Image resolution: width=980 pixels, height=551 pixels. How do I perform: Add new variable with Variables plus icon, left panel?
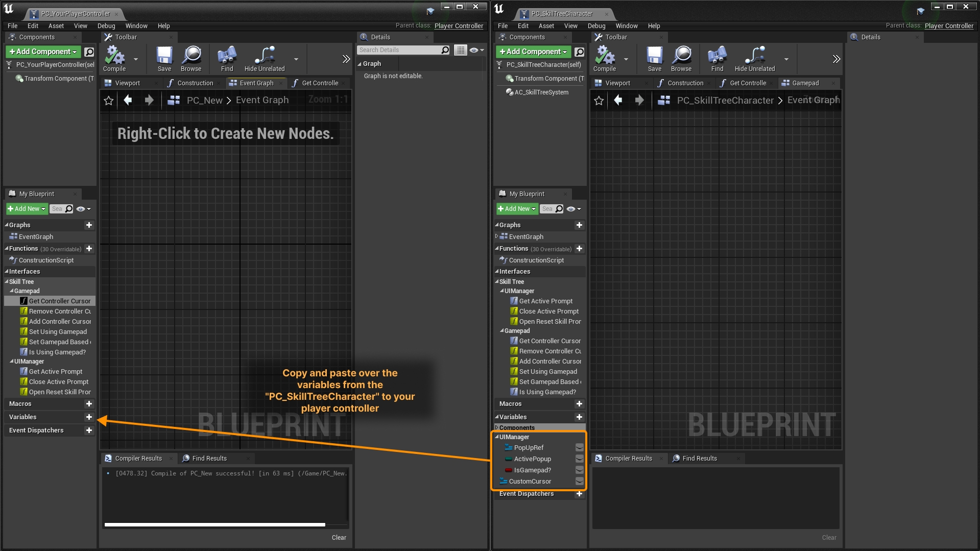click(x=89, y=417)
